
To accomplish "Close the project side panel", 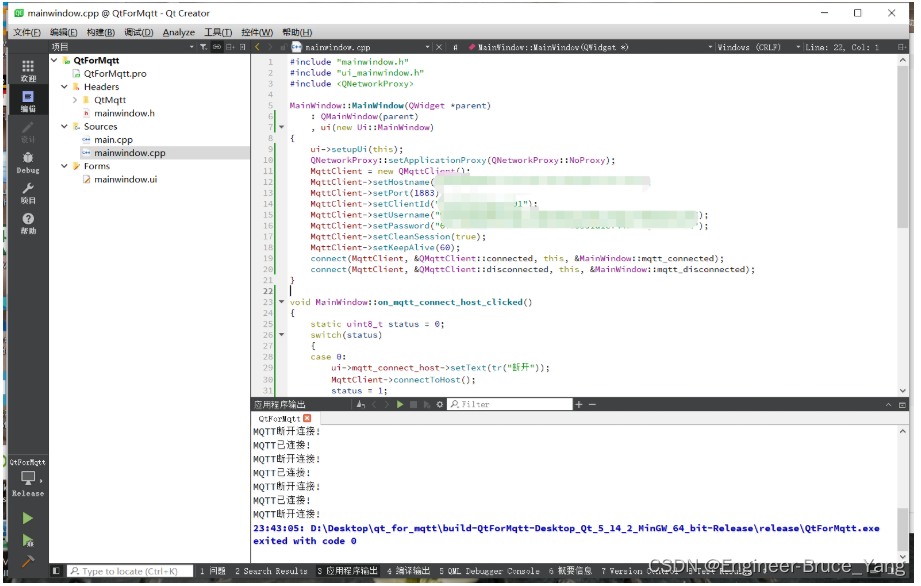I will [x=243, y=47].
